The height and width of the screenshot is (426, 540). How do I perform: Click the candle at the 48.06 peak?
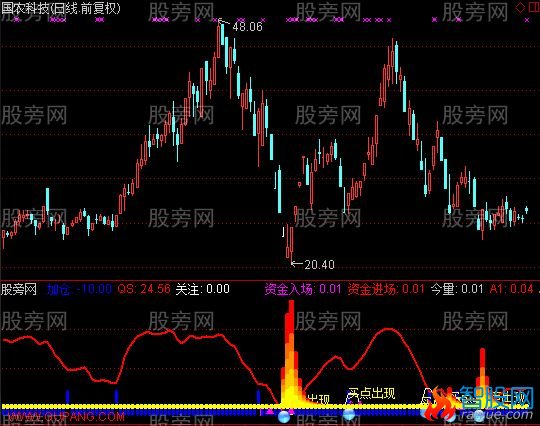pos(218,41)
